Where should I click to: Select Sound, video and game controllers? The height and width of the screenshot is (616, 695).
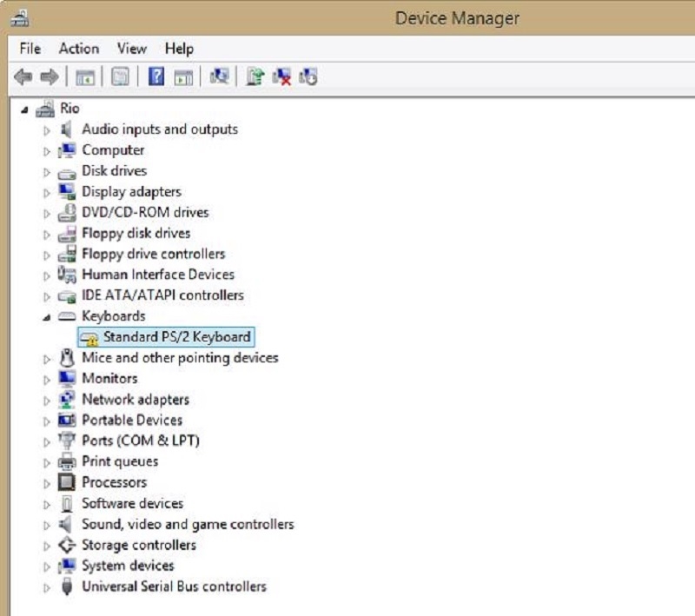[188, 524]
